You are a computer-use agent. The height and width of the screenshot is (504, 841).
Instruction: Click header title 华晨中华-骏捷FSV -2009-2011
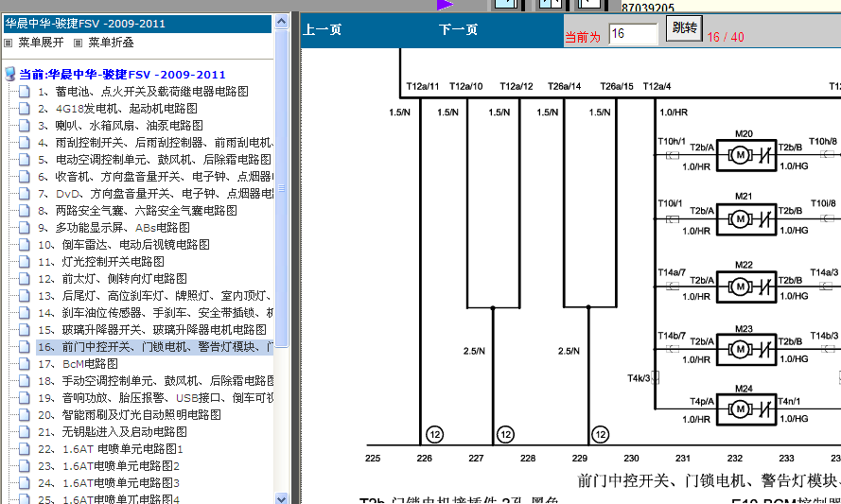85,24
